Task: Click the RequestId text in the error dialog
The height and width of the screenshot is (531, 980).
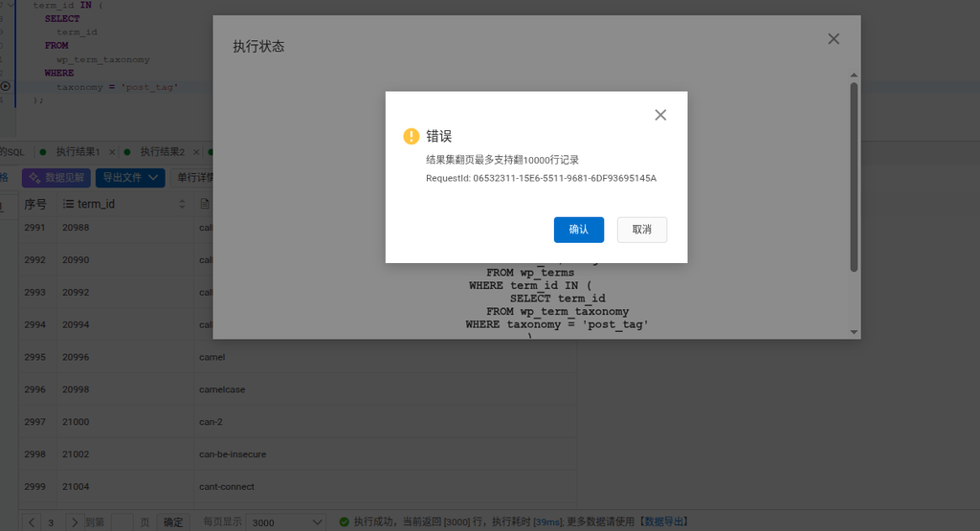Action: point(542,178)
